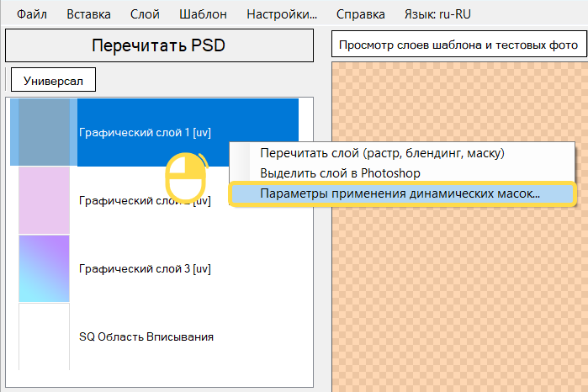The image size is (588, 392).
Task: Open the Справка menu
Action: (x=360, y=14)
